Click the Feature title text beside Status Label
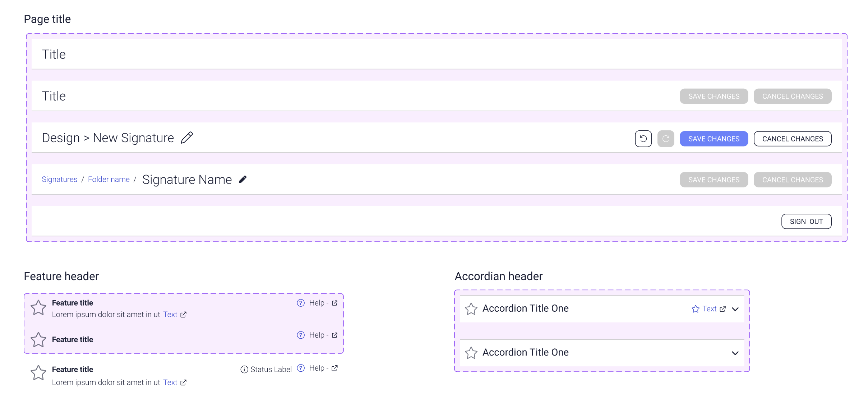This screenshot has width=868, height=413. 73,370
